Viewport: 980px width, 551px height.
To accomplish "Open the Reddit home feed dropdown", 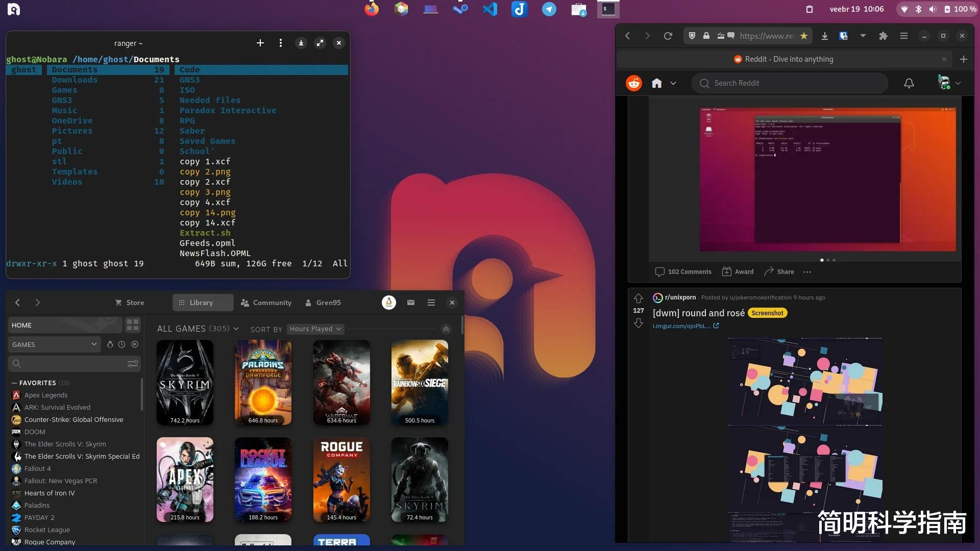I will click(x=673, y=83).
